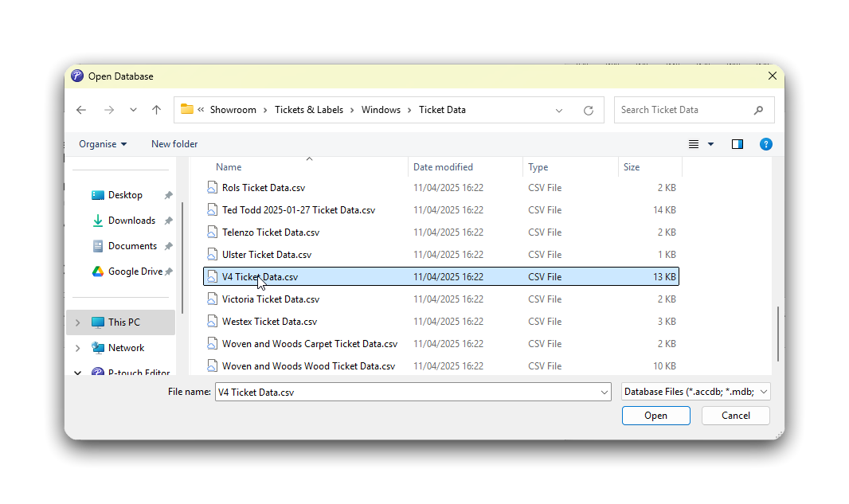This screenshot has height=504, width=849.
Task: Select Google Drive in sidebar
Action: pos(135,272)
